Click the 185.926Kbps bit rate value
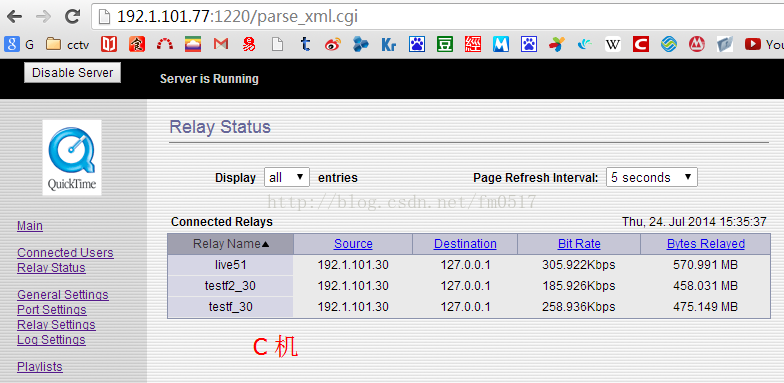The image size is (784, 383). click(578, 286)
